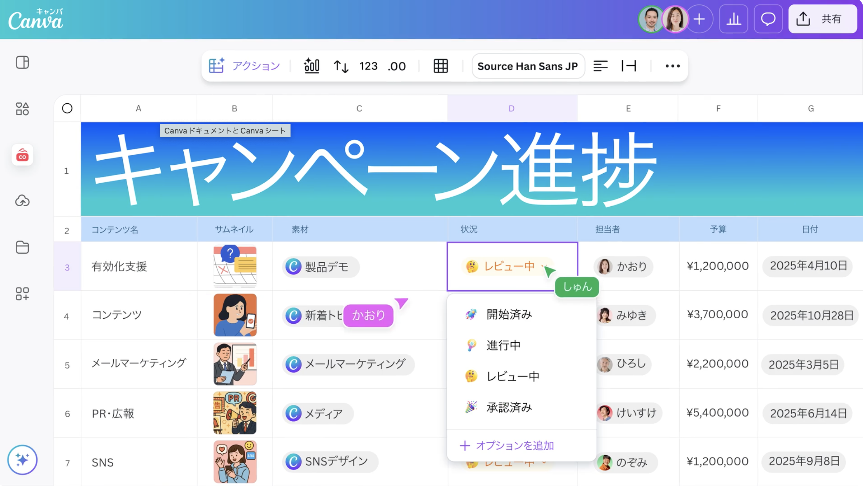The width and height of the screenshot is (868, 488).
Task: Open the comment bubble icon in the header
Action: click(x=768, y=19)
